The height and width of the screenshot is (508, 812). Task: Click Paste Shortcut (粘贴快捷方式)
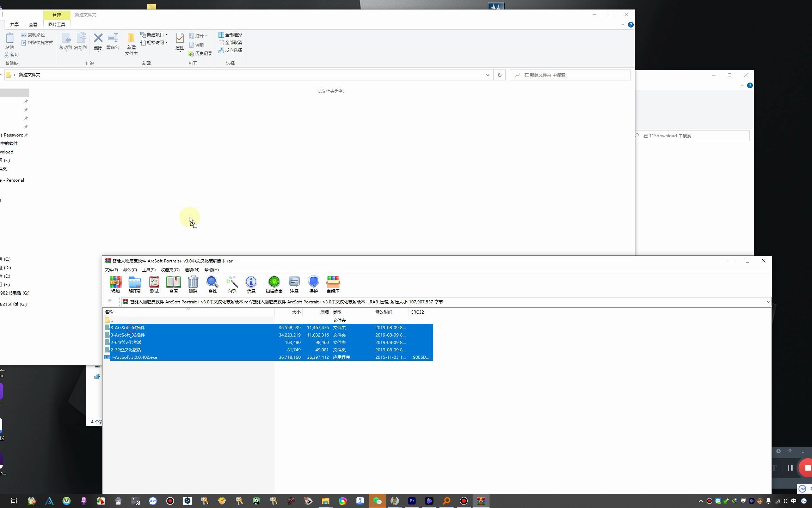coord(37,42)
